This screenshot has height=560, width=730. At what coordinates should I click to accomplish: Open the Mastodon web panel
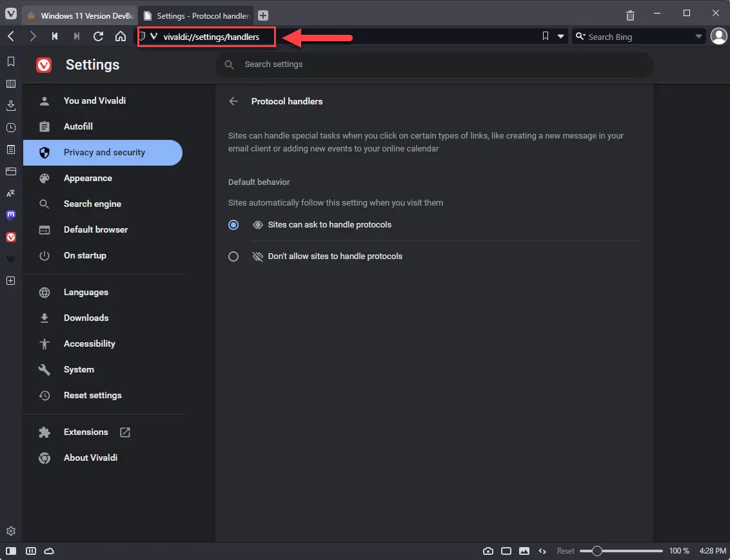11,215
